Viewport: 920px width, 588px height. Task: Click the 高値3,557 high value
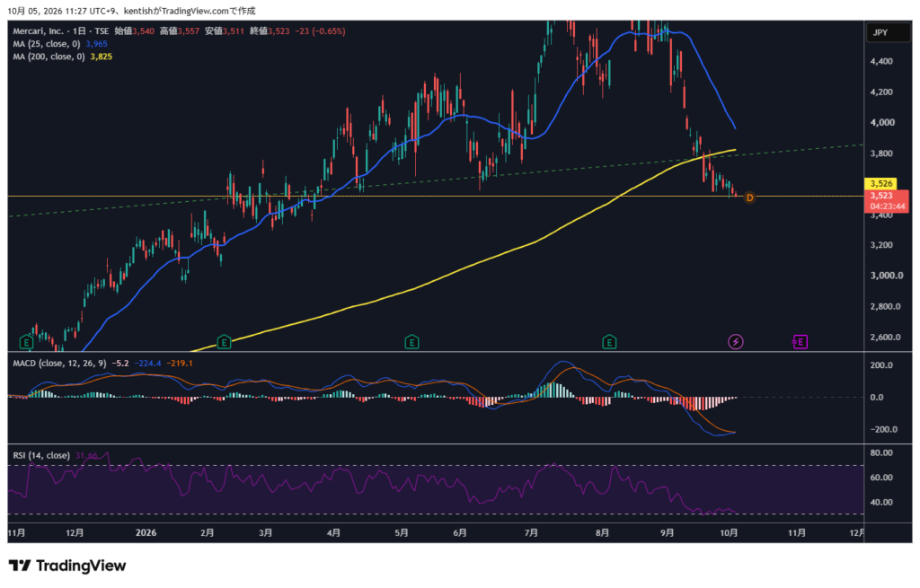tap(180, 31)
